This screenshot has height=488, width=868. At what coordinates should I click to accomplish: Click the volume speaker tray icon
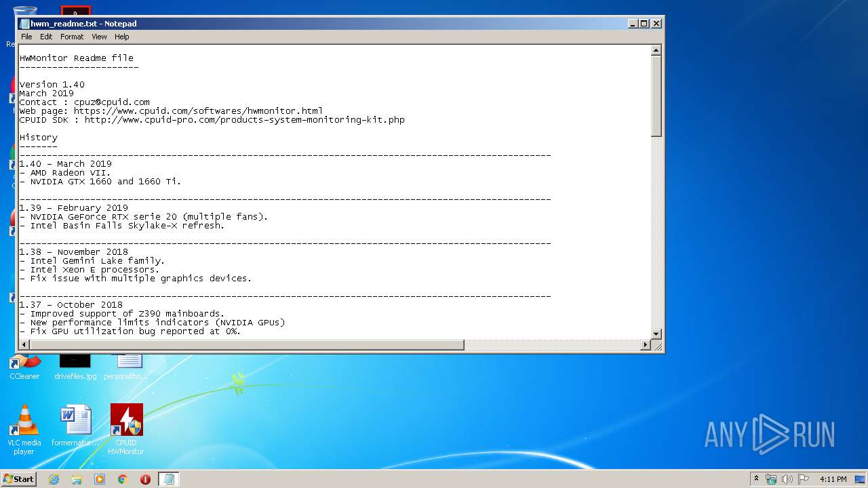click(787, 479)
